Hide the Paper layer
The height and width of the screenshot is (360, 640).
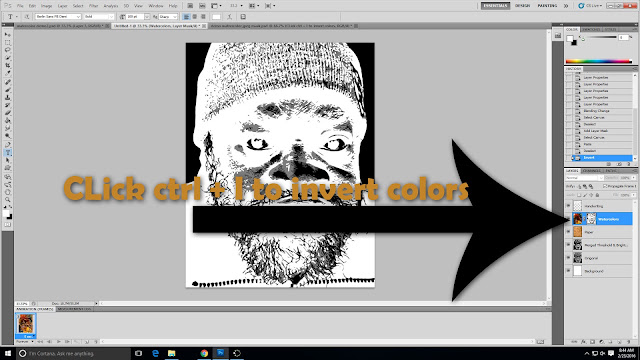click(x=569, y=232)
